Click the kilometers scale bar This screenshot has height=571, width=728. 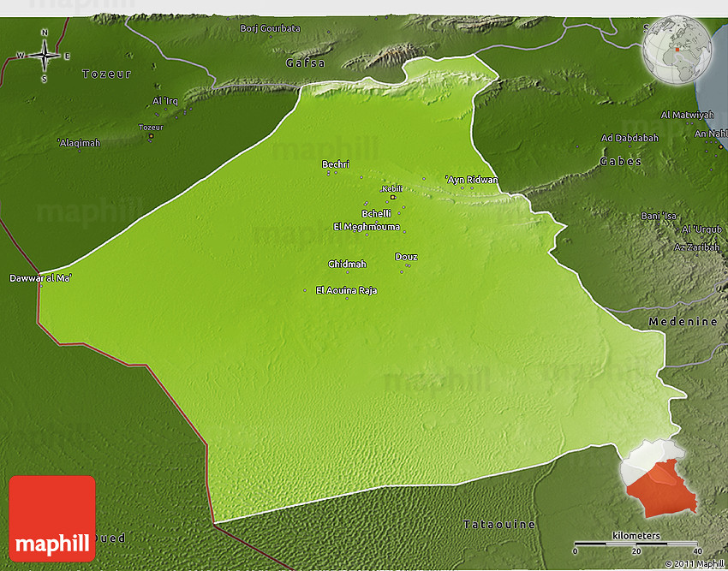tap(636, 544)
